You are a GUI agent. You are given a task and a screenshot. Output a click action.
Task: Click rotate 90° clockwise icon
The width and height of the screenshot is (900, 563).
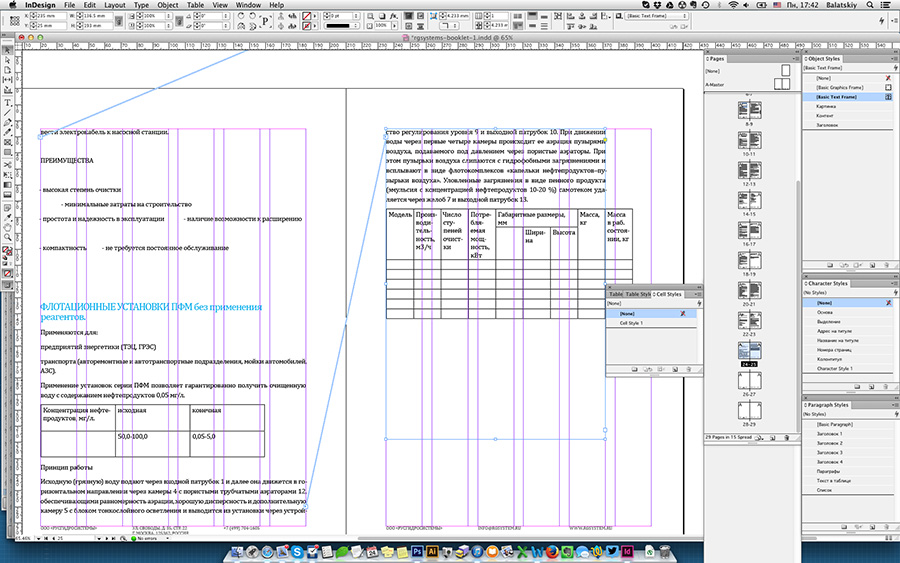(241, 16)
